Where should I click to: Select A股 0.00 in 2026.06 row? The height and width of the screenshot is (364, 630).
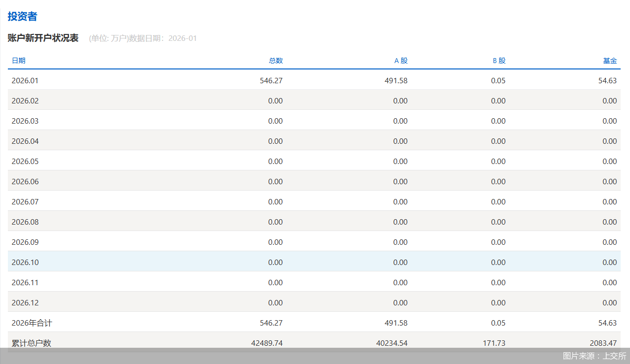pyautogui.click(x=400, y=181)
